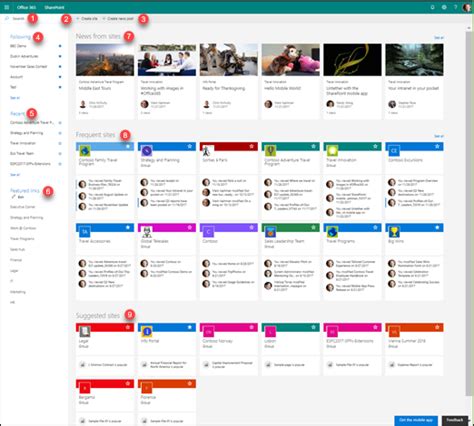The width and height of the screenshot is (474, 426).
Task: Open November Sales Contest in the Following list
Action: point(28,67)
